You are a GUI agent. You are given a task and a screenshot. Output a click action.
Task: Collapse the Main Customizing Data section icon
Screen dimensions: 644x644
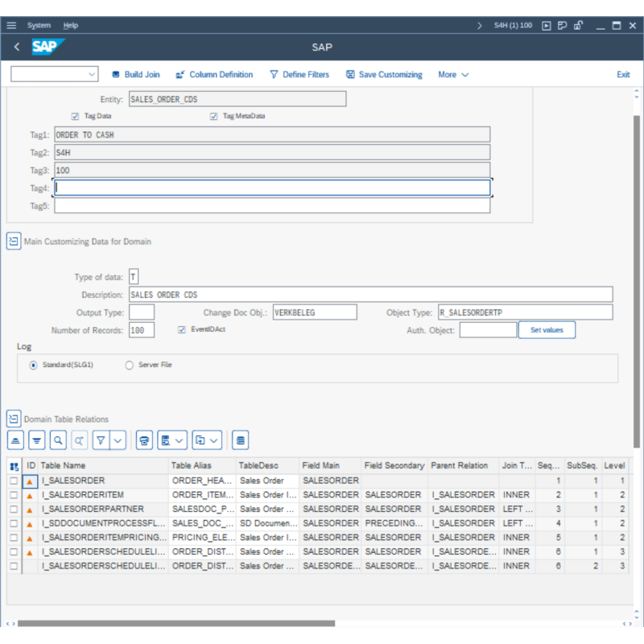(x=14, y=242)
